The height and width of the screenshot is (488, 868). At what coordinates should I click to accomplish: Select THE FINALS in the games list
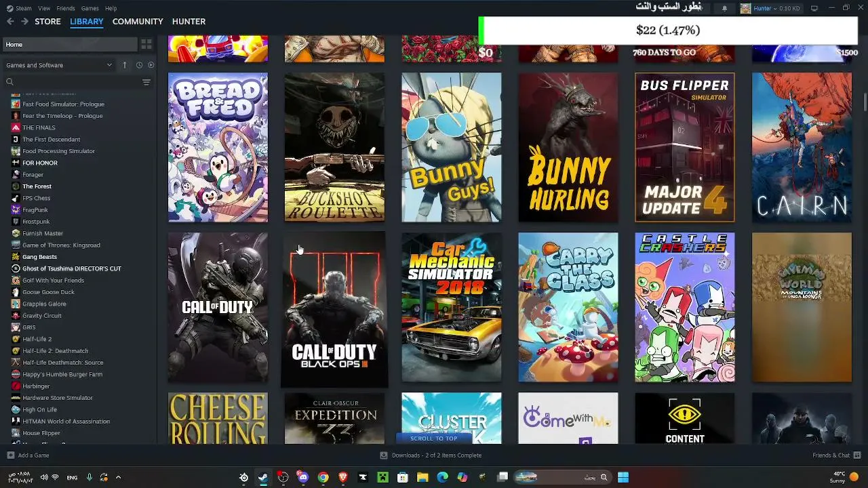tap(39, 127)
